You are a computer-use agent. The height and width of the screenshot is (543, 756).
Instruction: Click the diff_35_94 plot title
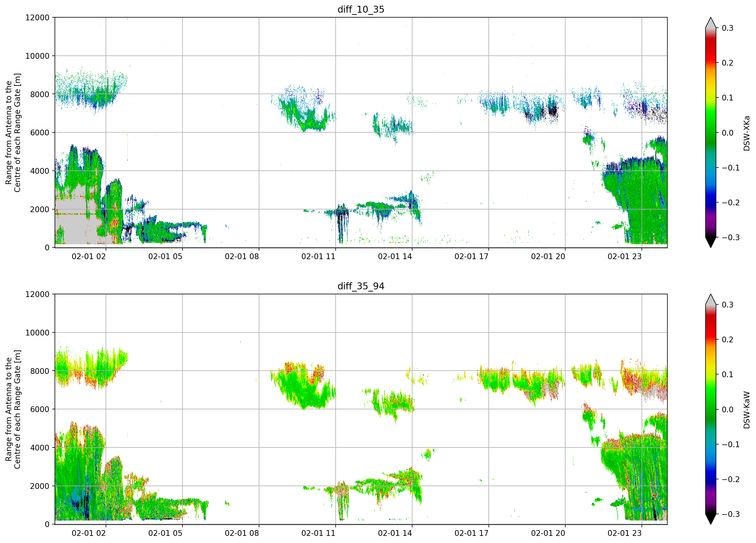361,286
